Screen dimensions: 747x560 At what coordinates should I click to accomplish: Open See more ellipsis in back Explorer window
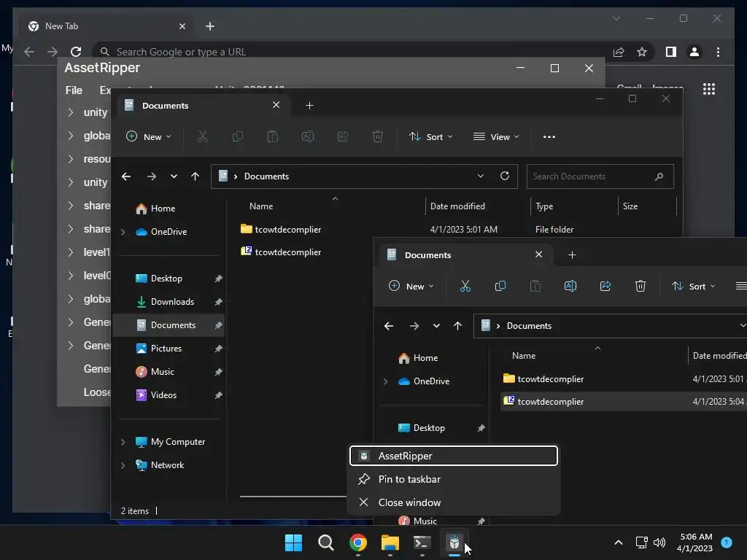pyautogui.click(x=549, y=136)
